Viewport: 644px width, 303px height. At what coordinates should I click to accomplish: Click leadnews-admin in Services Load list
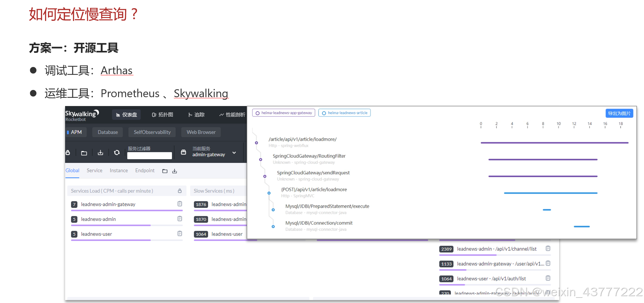[x=98, y=219]
